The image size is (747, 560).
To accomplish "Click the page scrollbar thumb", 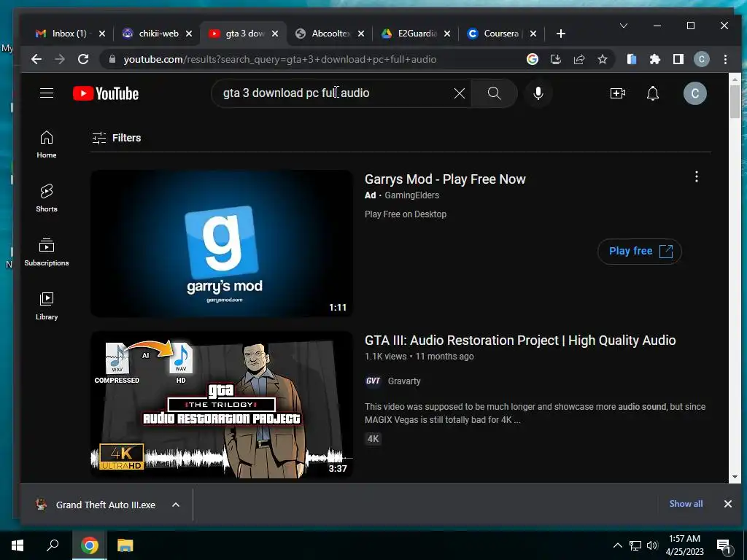I will click(x=735, y=101).
